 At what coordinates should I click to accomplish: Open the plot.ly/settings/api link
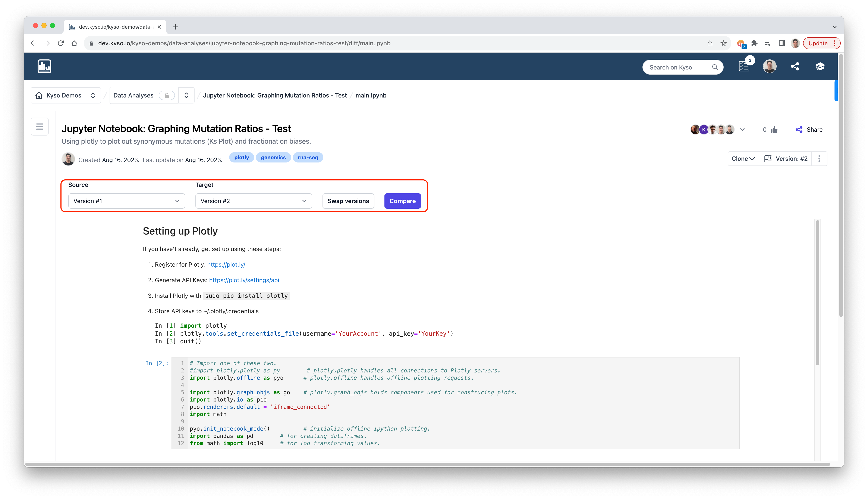(244, 280)
